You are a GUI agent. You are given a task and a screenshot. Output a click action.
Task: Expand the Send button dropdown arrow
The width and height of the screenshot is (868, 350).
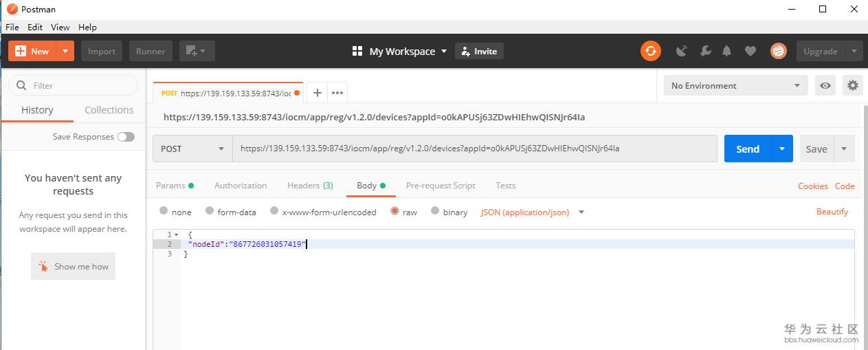(x=782, y=149)
